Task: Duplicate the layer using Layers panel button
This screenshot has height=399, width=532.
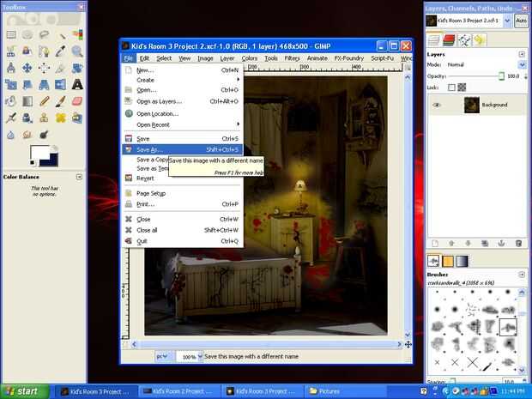Action: [485, 244]
